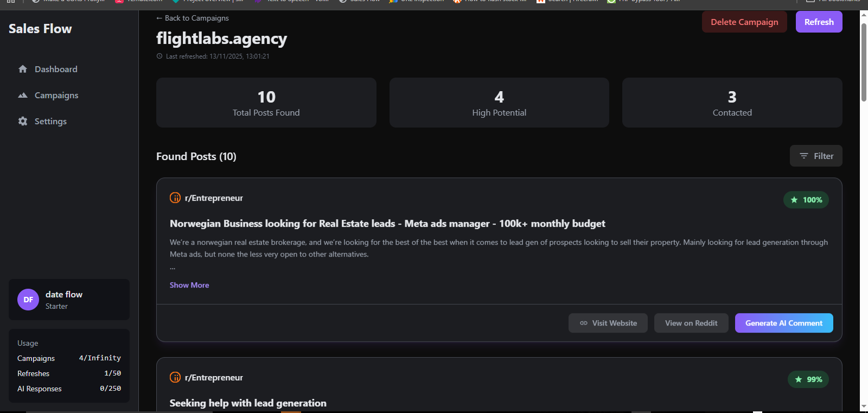
Task: Open the DF profile avatar for date flow
Action: pos(28,299)
